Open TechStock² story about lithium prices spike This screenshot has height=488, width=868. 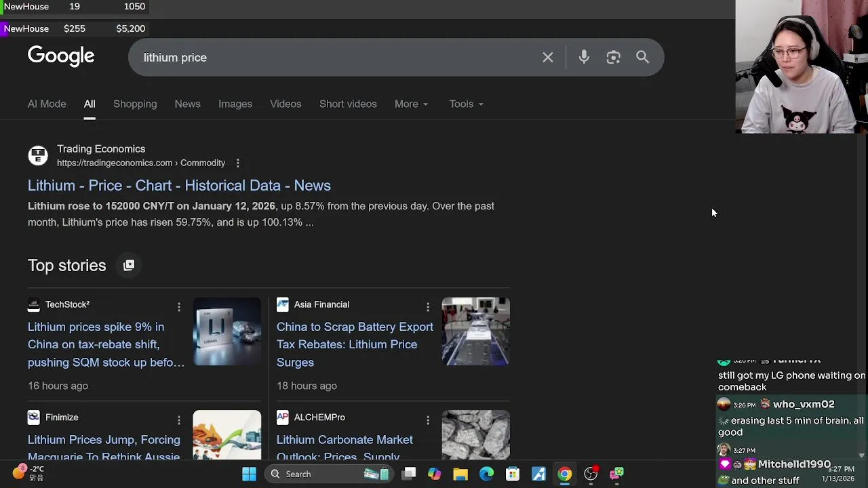106,344
